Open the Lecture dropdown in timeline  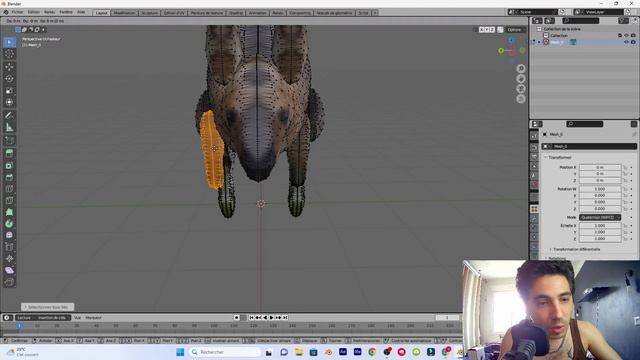click(x=24, y=318)
